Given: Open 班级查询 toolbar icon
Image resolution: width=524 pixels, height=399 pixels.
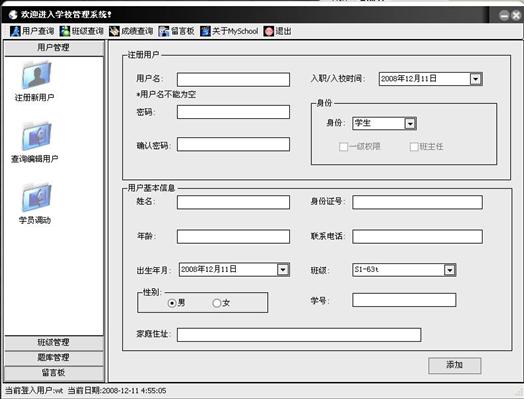Looking at the screenshot, I should click(64, 31).
